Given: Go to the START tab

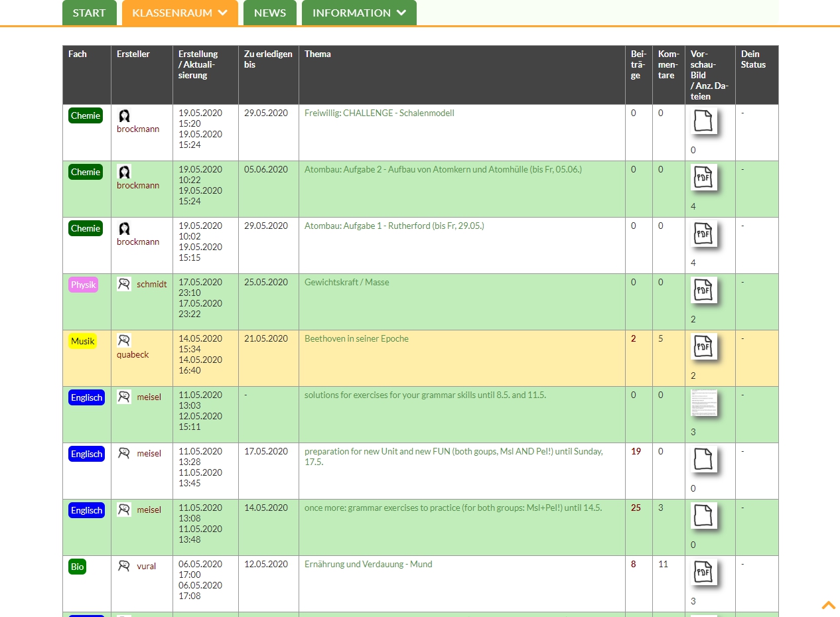Looking at the screenshot, I should [x=89, y=13].
